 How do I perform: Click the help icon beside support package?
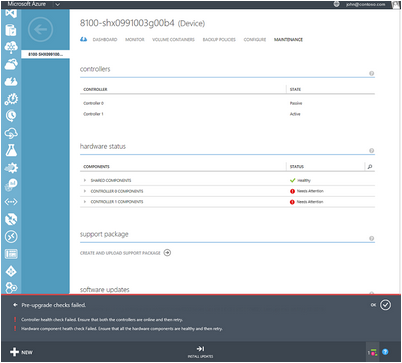371,238
